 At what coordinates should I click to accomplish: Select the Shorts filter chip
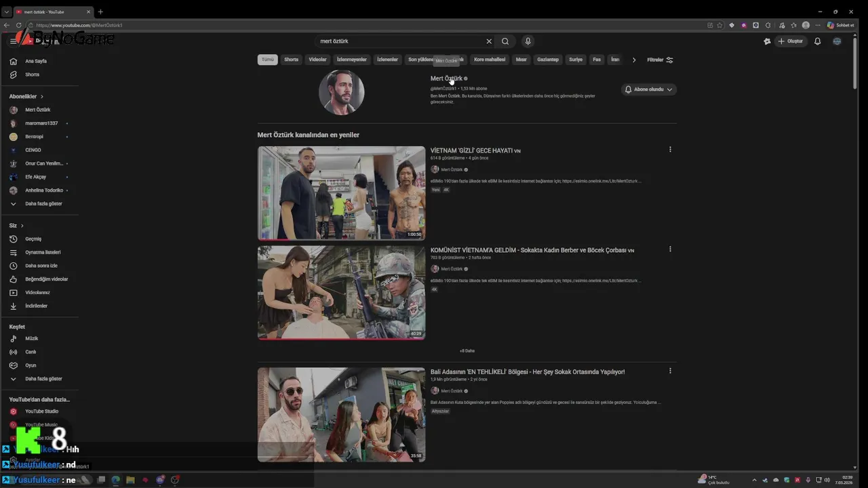coord(292,60)
